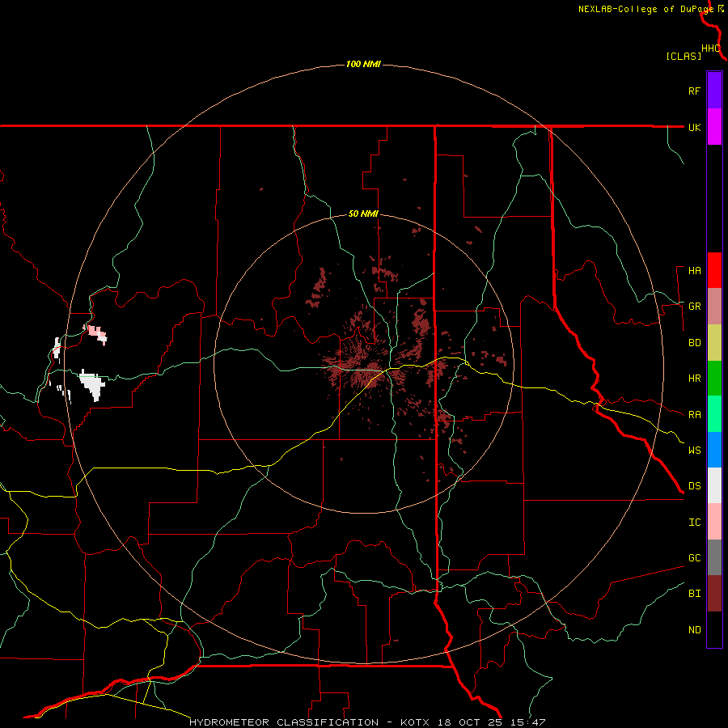Click the HYDROMETEOR CLASSIFICATION caption
Screen dimensions: 728x728
tap(284, 722)
